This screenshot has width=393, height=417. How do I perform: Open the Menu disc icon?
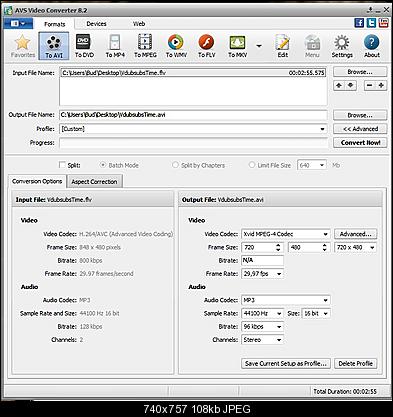click(x=312, y=46)
